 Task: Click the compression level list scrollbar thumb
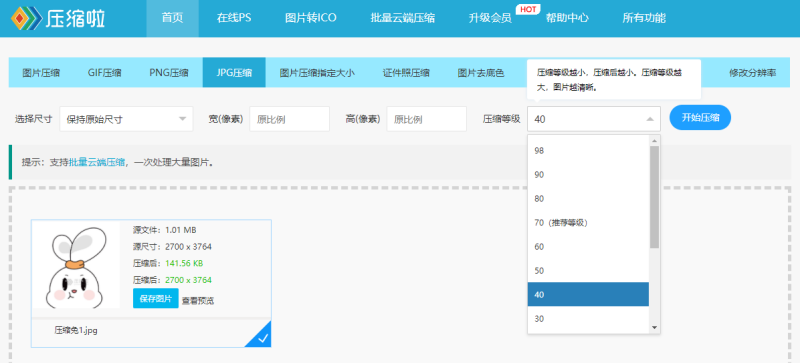(x=655, y=197)
